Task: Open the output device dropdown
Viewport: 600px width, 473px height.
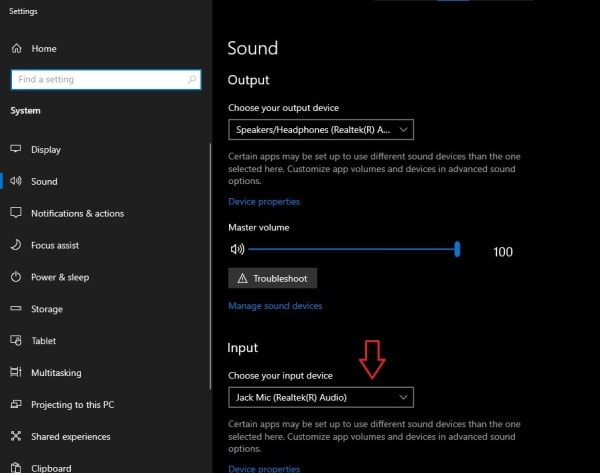Action: (321, 130)
